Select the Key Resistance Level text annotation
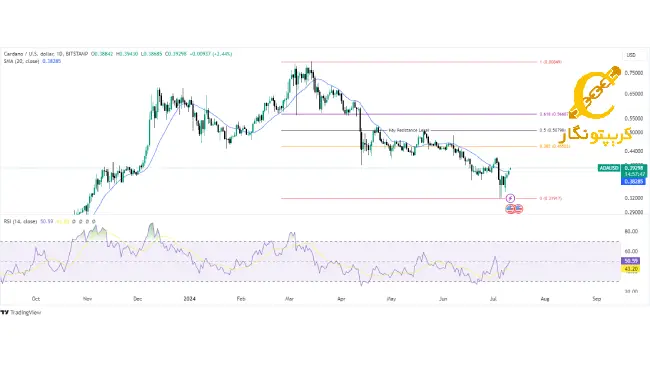 [409, 130]
